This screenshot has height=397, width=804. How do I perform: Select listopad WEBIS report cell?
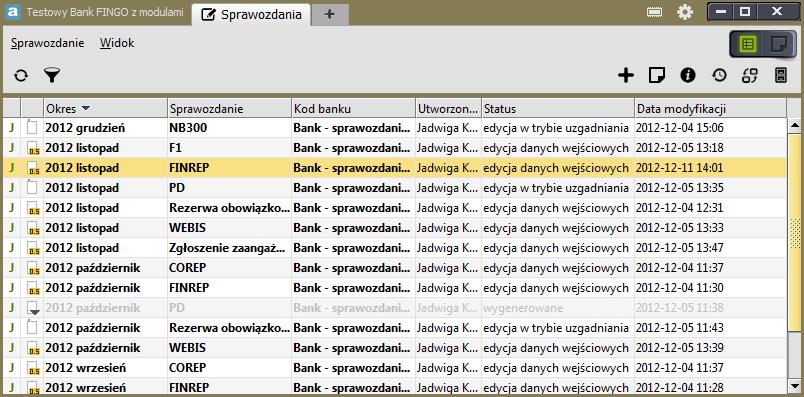point(229,228)
